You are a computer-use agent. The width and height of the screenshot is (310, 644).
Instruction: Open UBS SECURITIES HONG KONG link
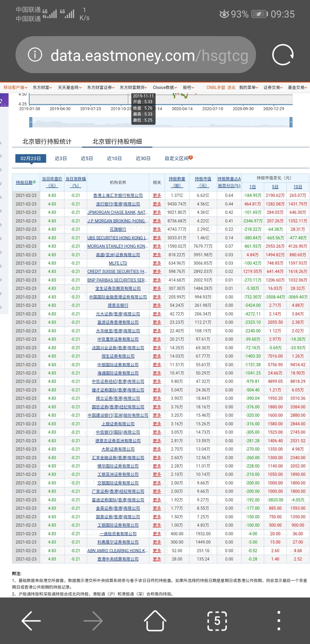pyautogui.click(x=118, y=238)
